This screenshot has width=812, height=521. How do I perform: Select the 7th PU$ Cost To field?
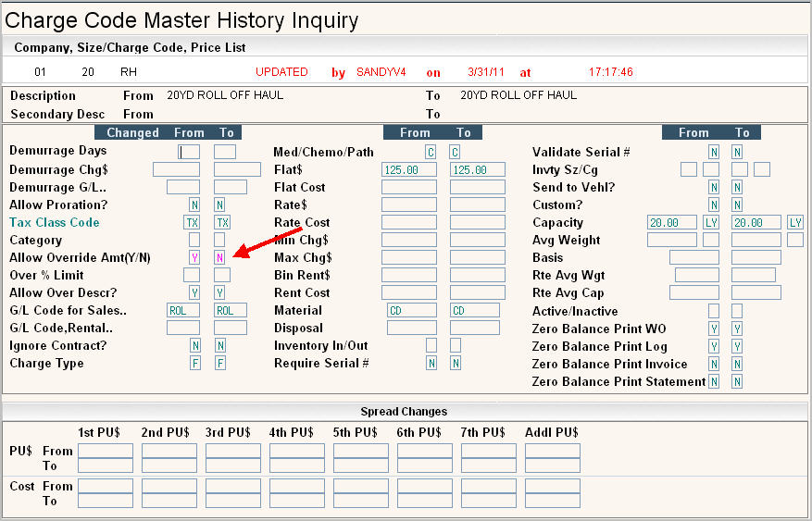click(488, 501)
